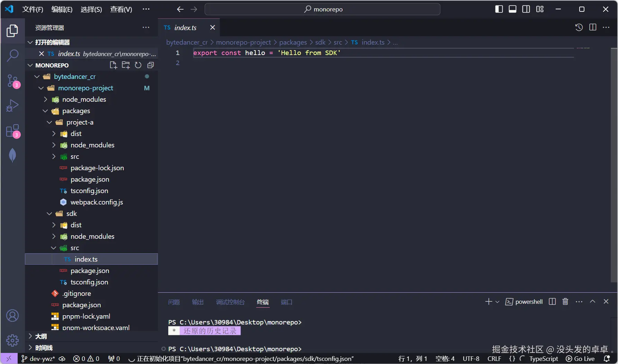Change language mode from TypeScript
The image size is (618, 364).
point(544,359)
